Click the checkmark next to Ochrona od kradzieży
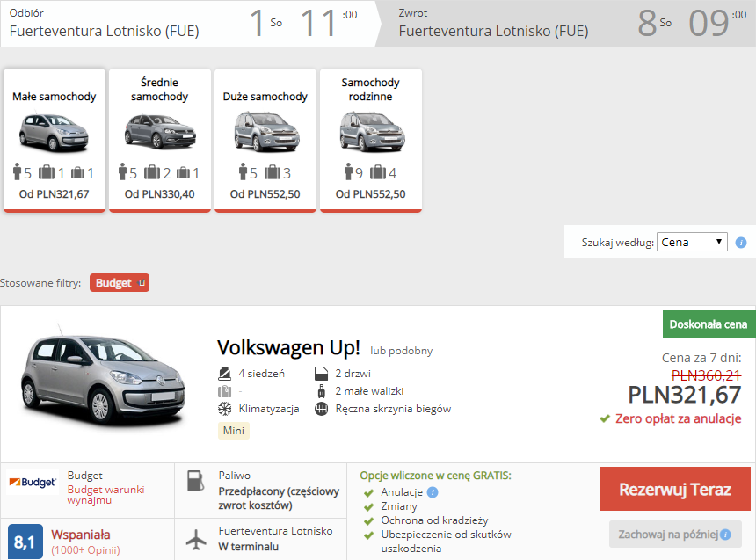Screen dimensions: 756x560 (x=369, y=521)
